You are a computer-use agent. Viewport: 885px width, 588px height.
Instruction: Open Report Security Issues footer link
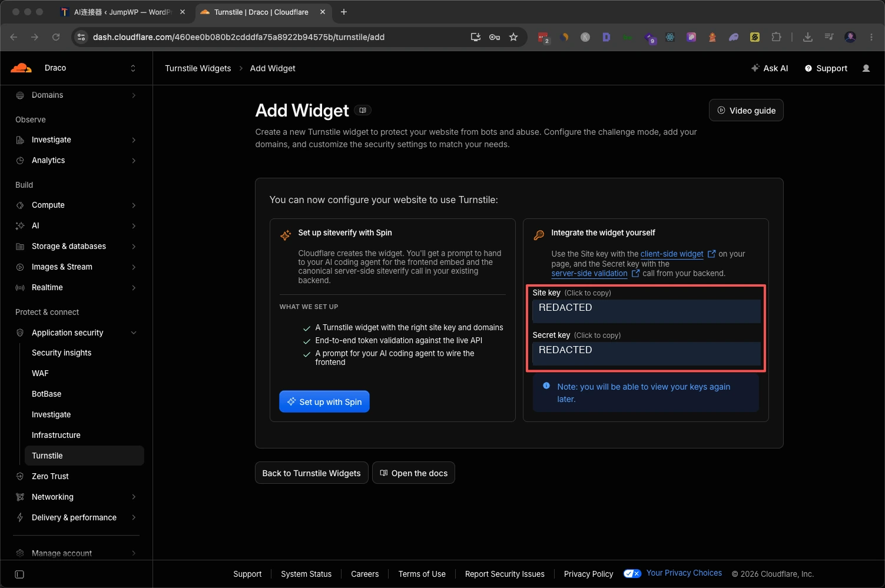(505, 574)
